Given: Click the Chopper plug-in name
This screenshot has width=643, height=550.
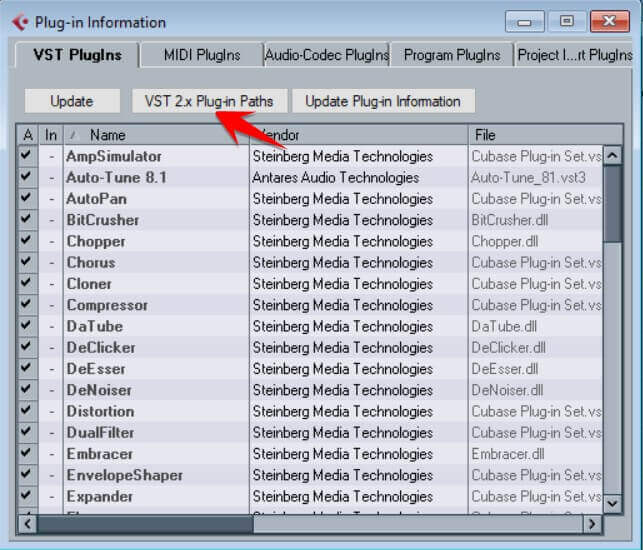Looking at the screenshot, I should tap(96, 242).
